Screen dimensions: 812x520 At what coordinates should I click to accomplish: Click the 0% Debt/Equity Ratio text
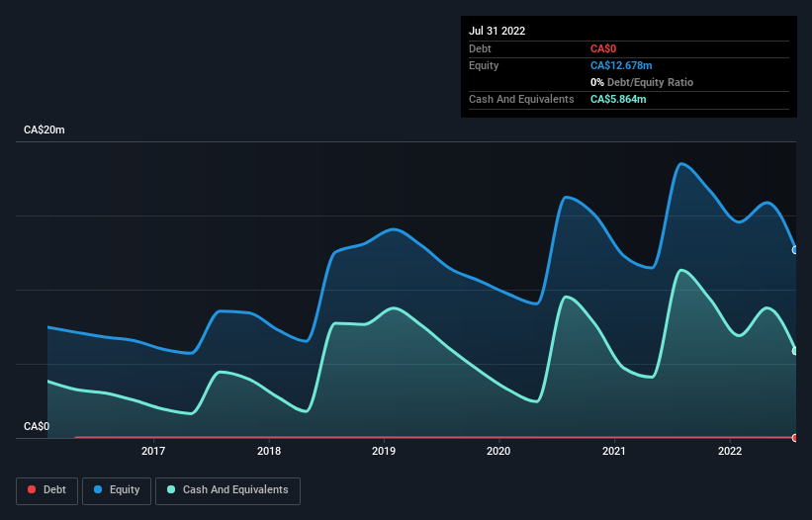(642, 82)
